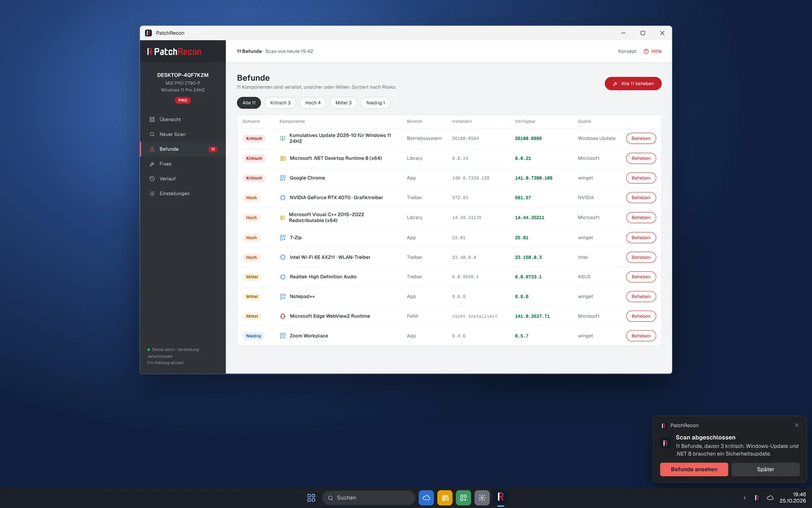Click Später in the notification
The width and height of the screenshot is (812, 508).
765,469
